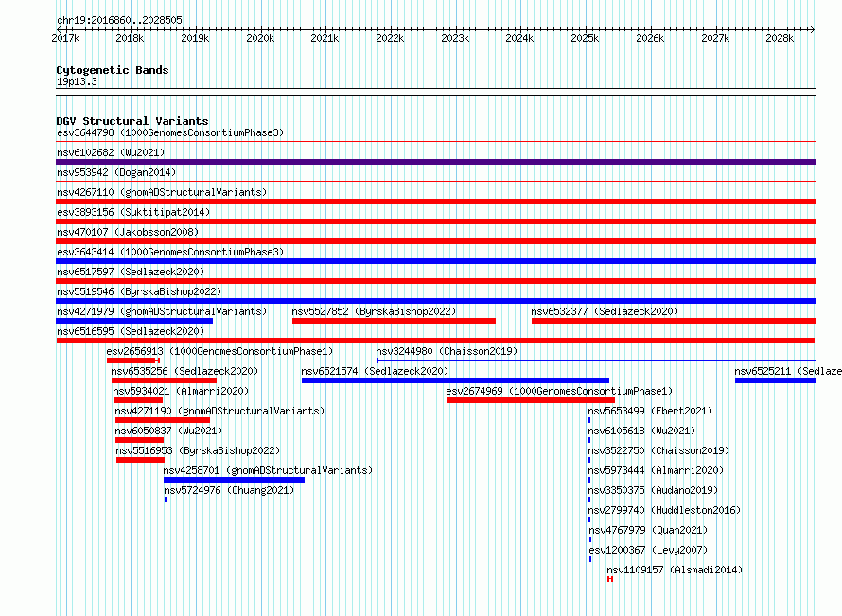Screen dimensions: 842x616
Task: Click nsv6521574 (Sedlazeck2020) label
Action: coord(375,371)
